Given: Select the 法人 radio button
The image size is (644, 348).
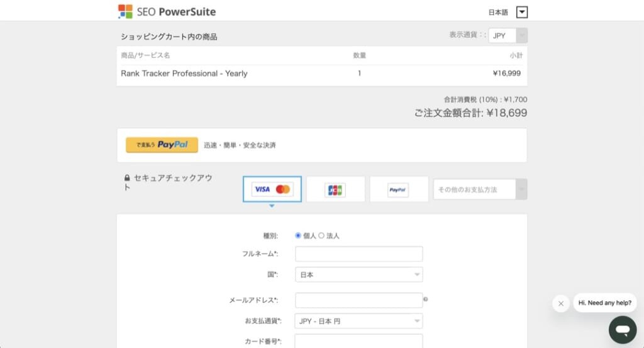Looking at the screenshot, I should pos(321,235).
